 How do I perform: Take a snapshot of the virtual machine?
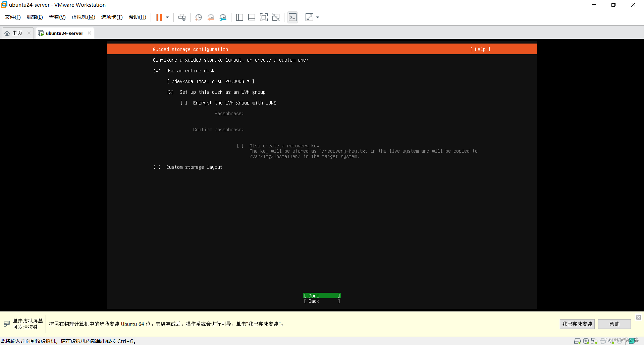point(199,17)
